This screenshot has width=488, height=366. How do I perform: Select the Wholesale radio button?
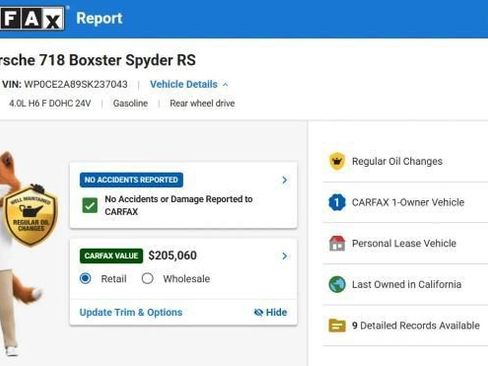(x=147, y=278)
